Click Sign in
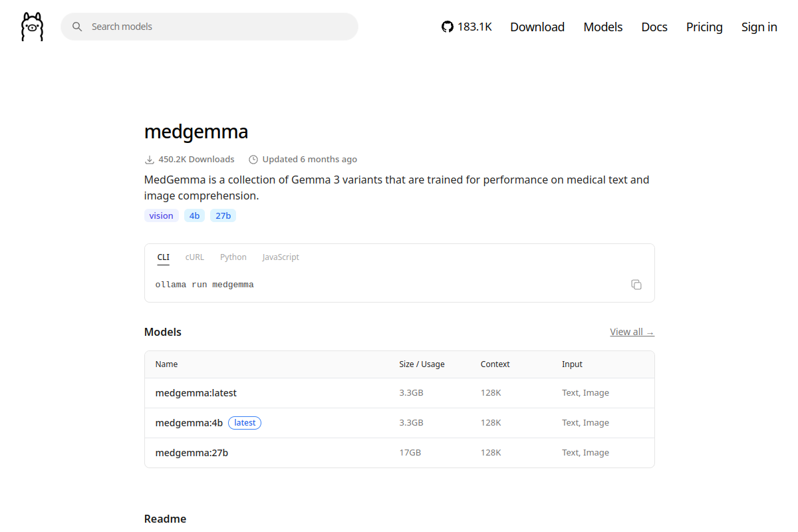This screenshot has height=532, width=798. pos(759,27)
